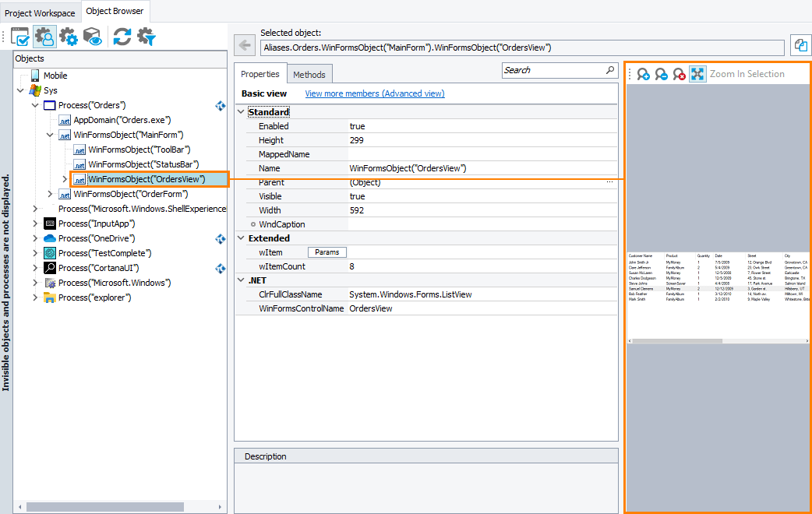This screenshot has width=812, height=514.
Task: Click the highlighted Show Process List icon
Action: coord(44,37)
